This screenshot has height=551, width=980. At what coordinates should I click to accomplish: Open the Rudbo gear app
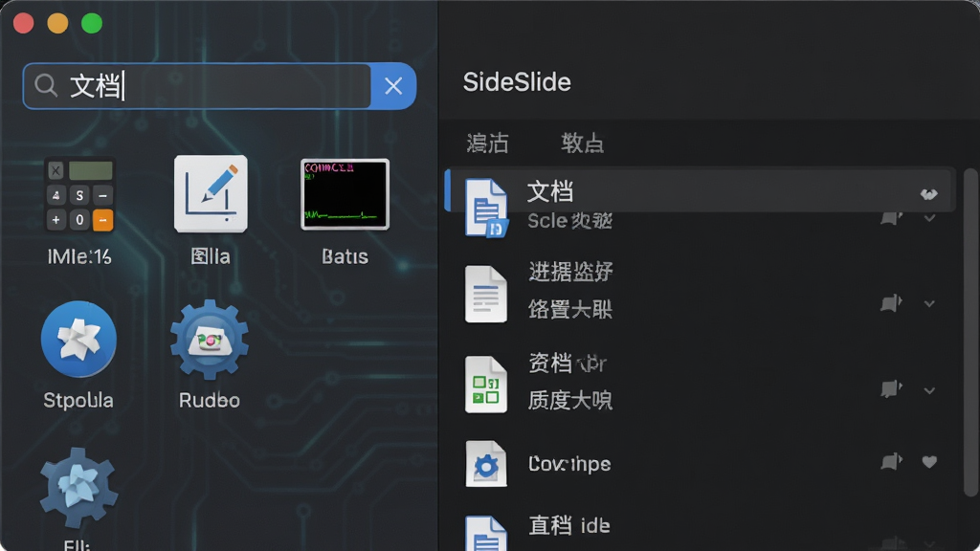click(x=210, y=340)
